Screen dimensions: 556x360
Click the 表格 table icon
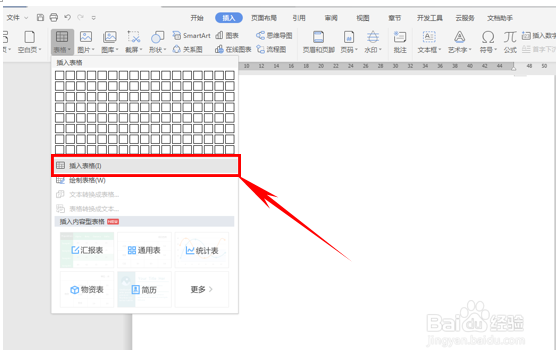(62, 37)
